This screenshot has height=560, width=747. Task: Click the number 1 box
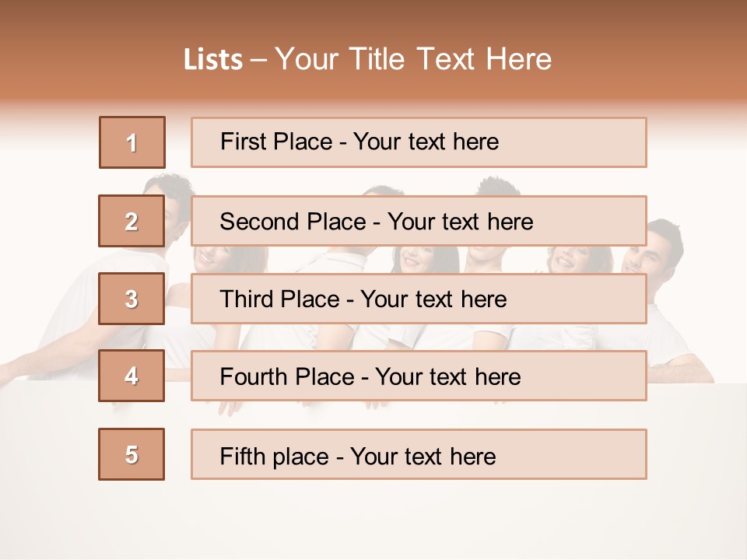(132, 142)
